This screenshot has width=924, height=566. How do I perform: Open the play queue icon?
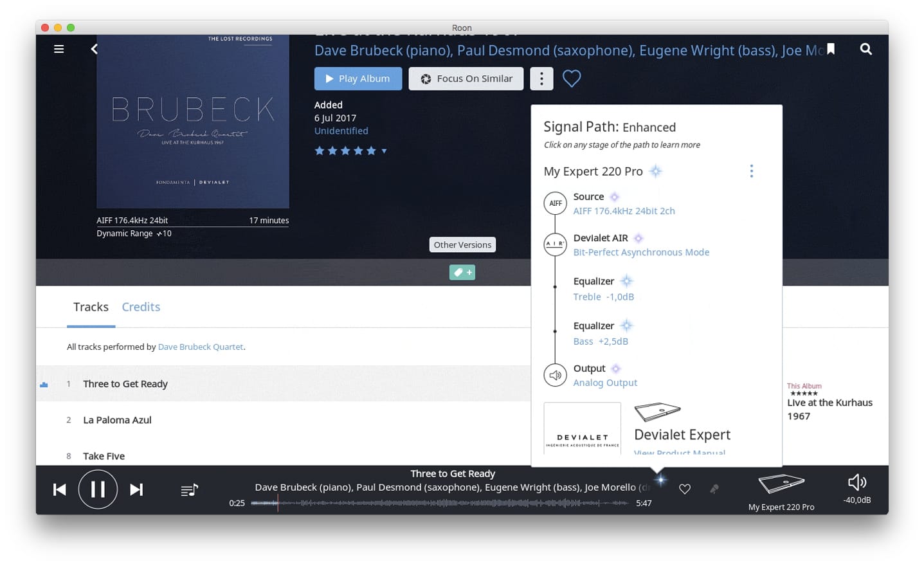[x=189, y=490]
